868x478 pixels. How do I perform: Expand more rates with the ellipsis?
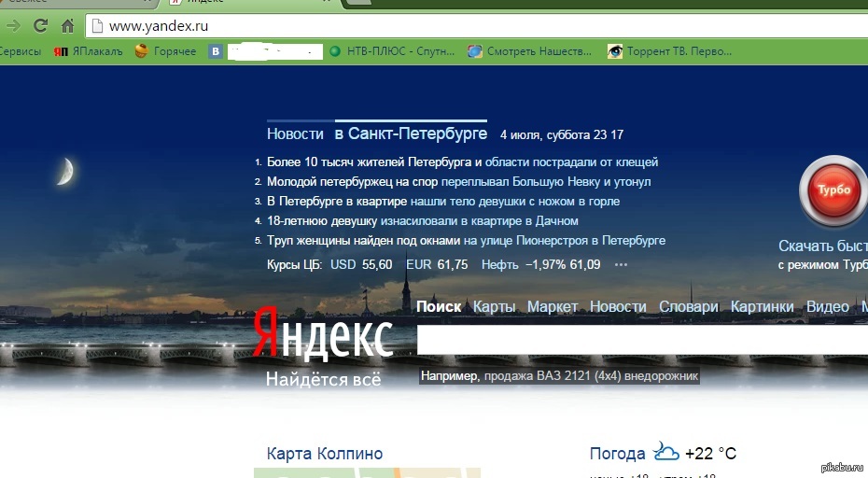click(621, 265)
